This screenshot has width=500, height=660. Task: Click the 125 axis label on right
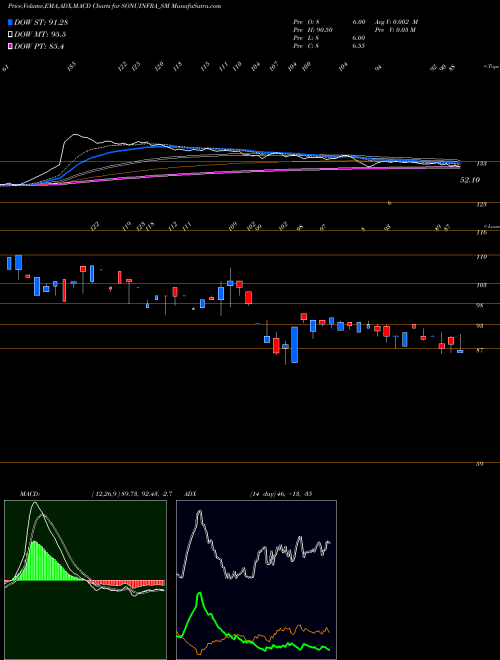[x=481, y=205]
